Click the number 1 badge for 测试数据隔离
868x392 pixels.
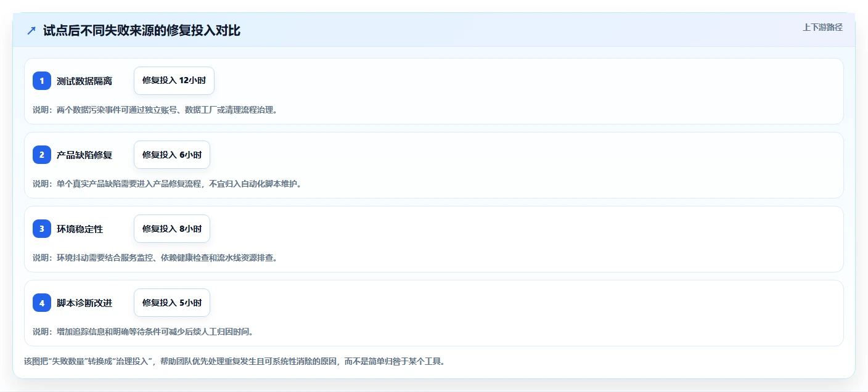pos(42,81)
